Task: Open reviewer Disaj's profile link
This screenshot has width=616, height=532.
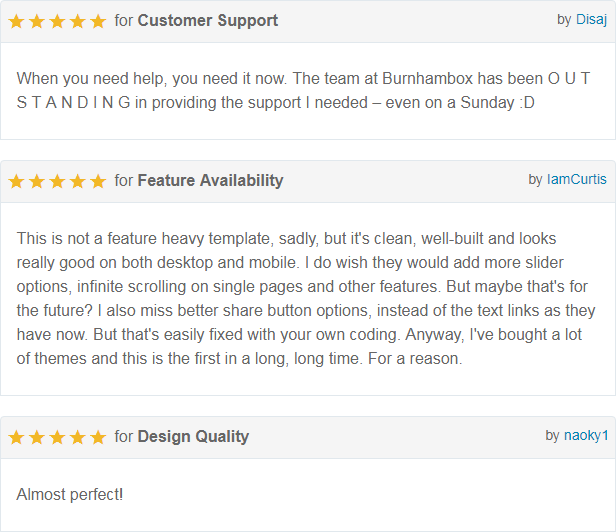Action: tap(591, 19)
